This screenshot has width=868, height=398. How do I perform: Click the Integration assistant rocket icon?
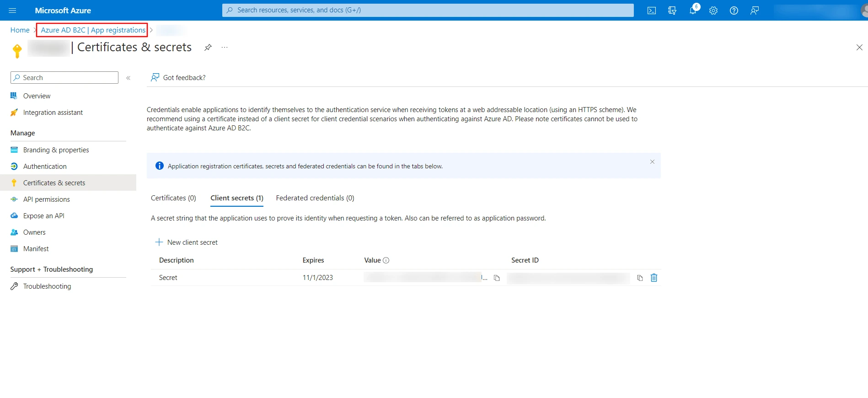pyautogui.click(x=14, y=113)
